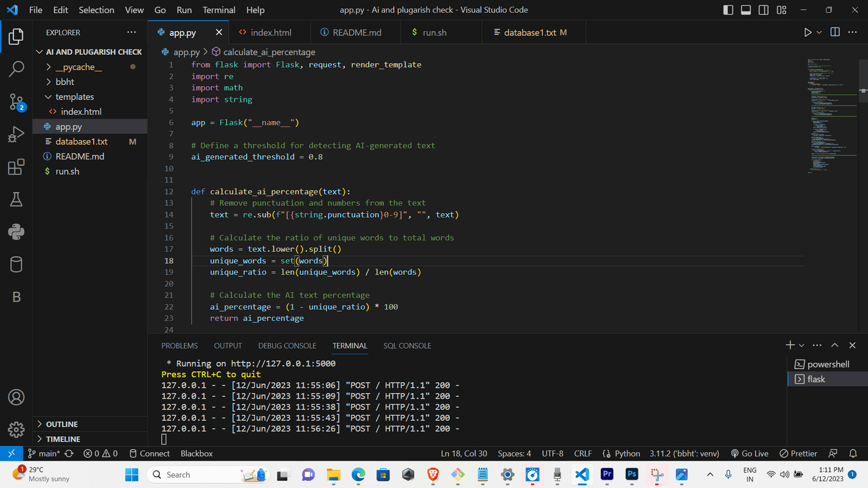This screenshot has width=868, height=488.
Task: Open the Explorer view in activity bar
Action: point(16,37)
